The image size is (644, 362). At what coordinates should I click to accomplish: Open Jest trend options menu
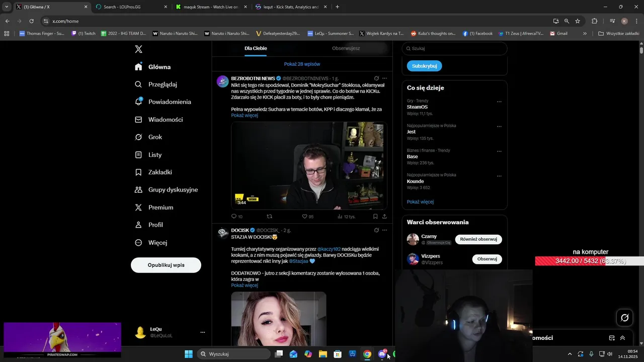(499, 127)
